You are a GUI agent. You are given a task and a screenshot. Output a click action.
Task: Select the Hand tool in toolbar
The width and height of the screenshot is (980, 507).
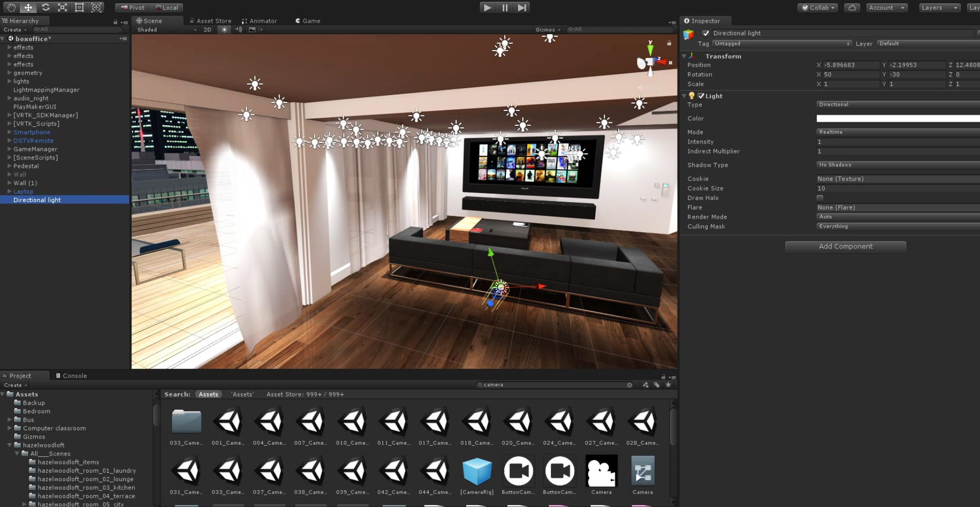pyautogui.click(x=11, y=7)
